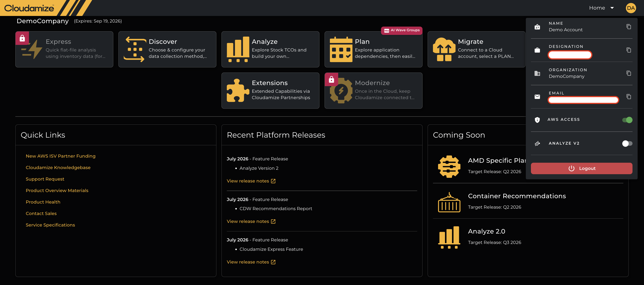Image resolution: width=644 pixels, height=285 pixels.
Task: Open the Contact Sales link
Action: pyautogui.click(x=41, y=214)
